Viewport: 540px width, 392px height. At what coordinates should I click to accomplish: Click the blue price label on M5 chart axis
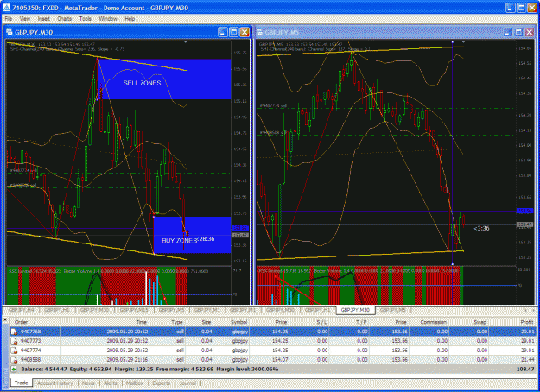point(524,211)
